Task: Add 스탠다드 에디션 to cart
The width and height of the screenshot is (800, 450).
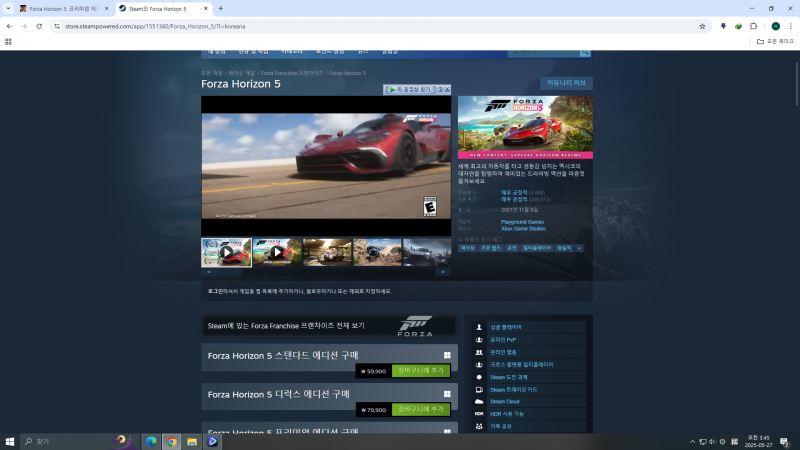Action: [x=421, y=370]
